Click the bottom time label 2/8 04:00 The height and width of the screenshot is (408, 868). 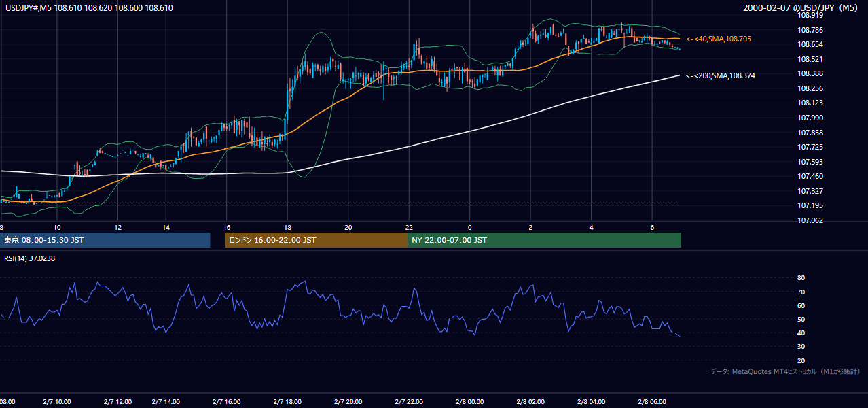coord(592,402)
